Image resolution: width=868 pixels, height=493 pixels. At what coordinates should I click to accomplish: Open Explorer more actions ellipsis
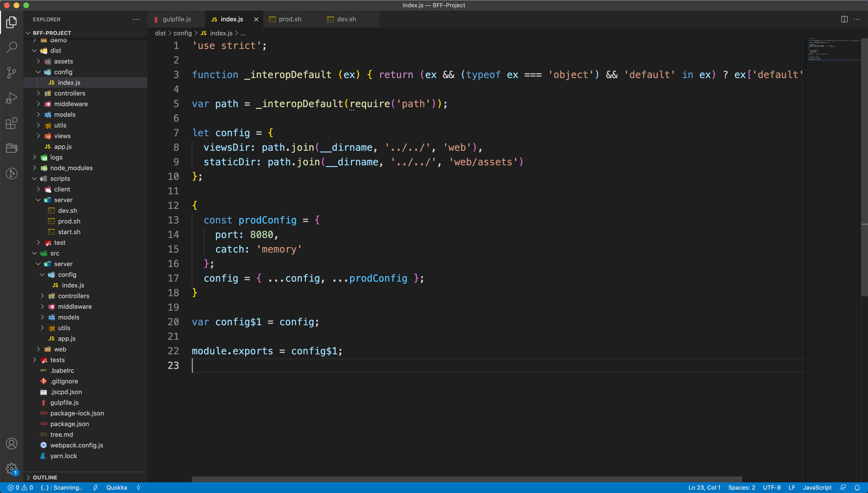pos(136,19)
